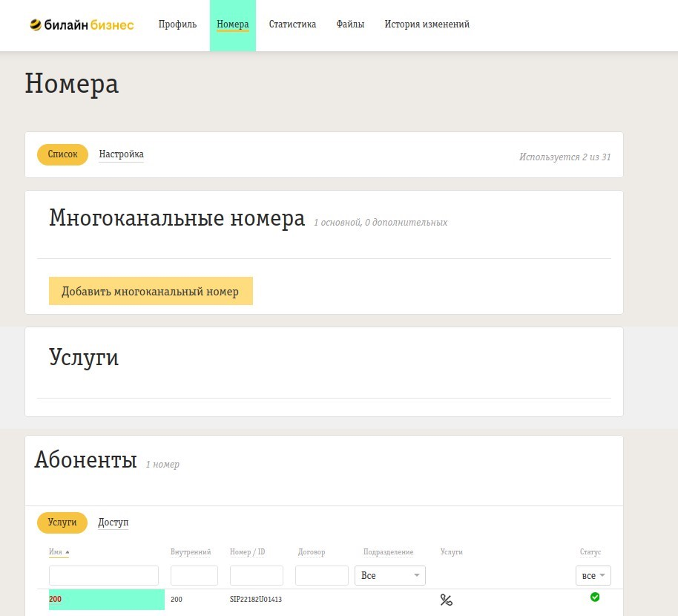
Task: Click the SIP22182U01413 cell
Action: pos(255,599)
